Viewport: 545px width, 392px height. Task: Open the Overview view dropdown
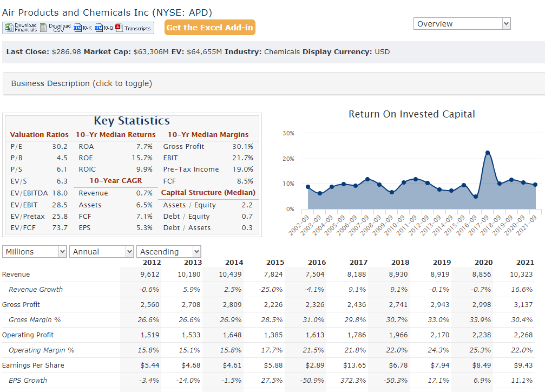(x=462, y=24)
